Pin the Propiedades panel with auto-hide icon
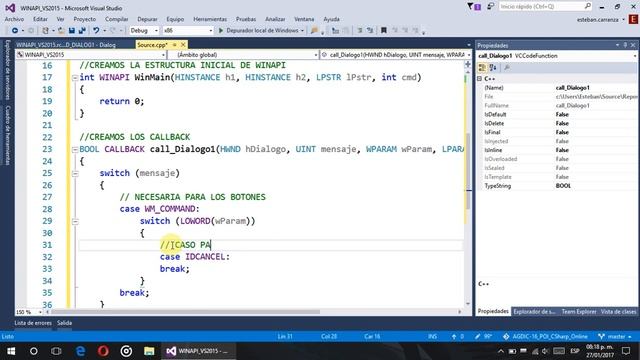The width and height of the screenshot is (640, 360). (x=625, y=45)
